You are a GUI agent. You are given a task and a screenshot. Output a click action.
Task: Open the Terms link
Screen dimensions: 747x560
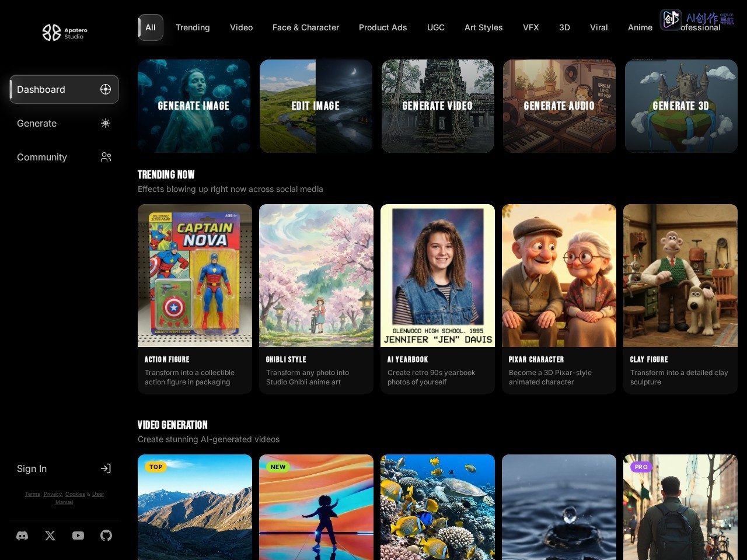tap(33, 494)
